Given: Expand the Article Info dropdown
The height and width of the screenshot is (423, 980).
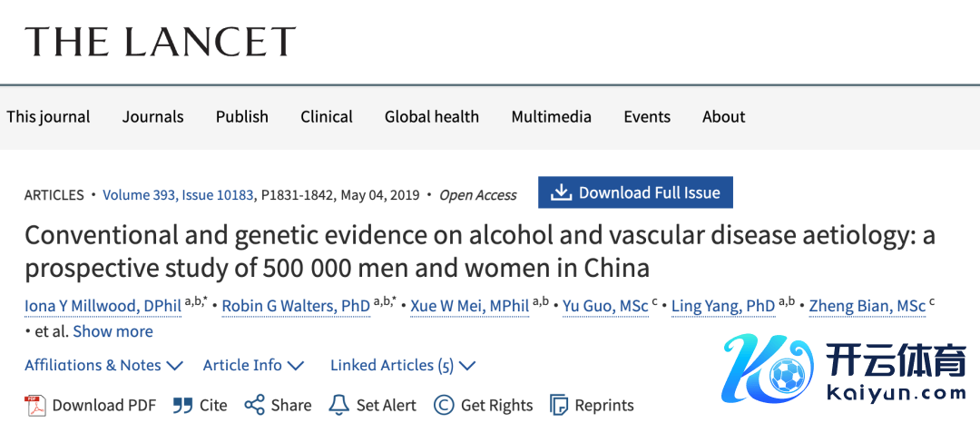Looking at the screenshot, I should click(x=252, y=365).
